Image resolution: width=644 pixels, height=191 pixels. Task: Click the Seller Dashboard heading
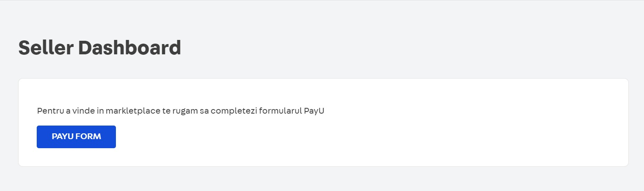pyautogui.click(x=100, y=48)
